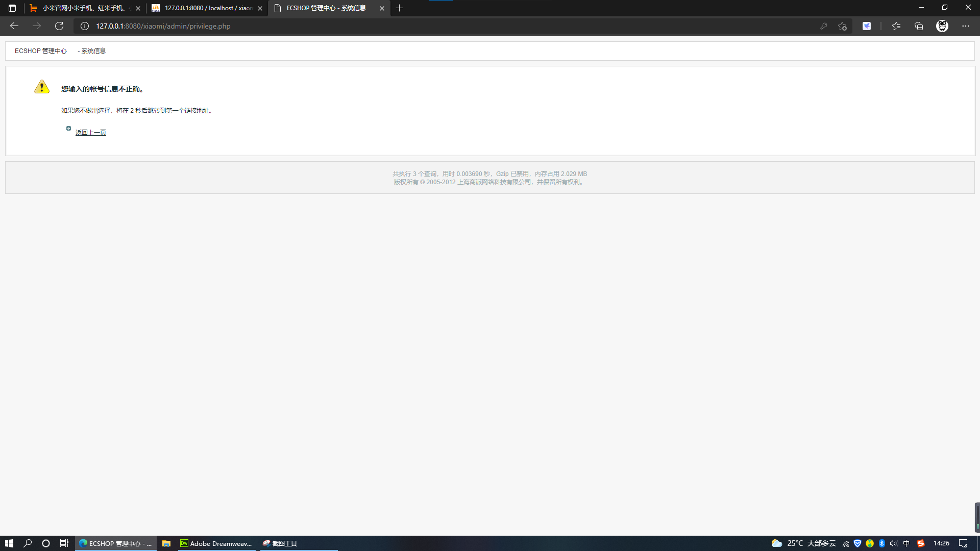Click the page refresh icon

coord(59,26)
